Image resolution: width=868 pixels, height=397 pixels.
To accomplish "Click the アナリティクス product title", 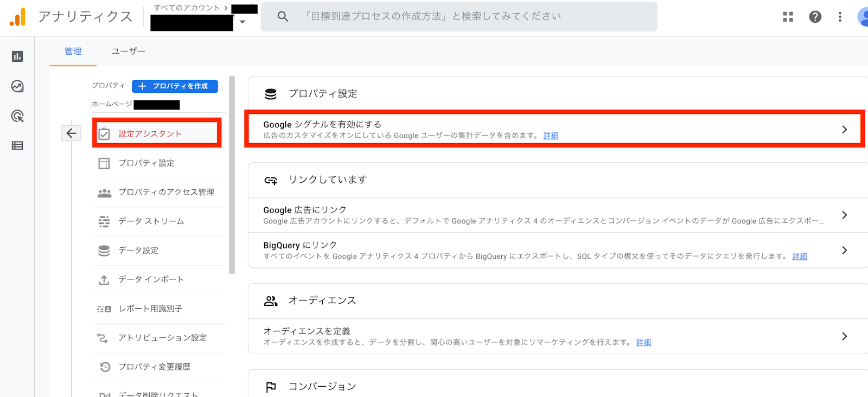I will pos(85,17).
